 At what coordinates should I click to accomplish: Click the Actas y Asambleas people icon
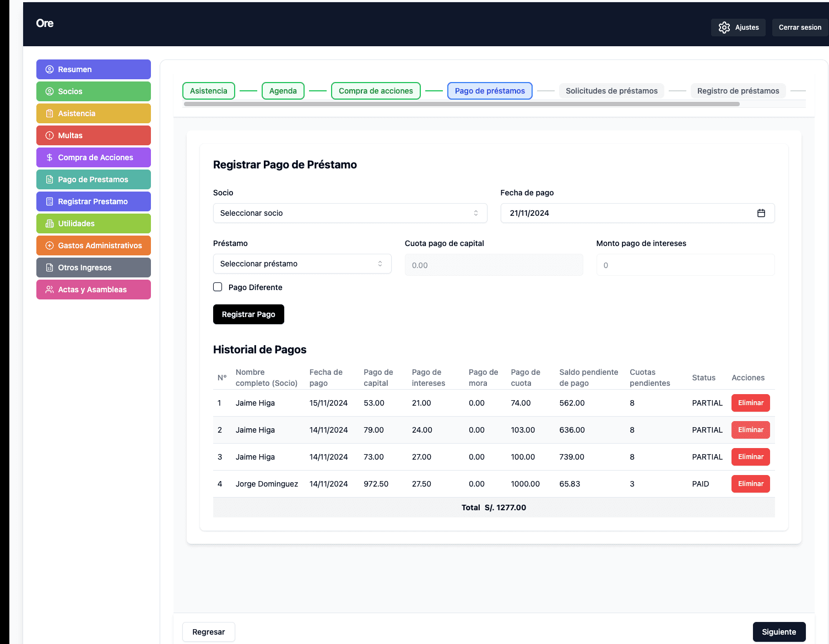point(50,290)
